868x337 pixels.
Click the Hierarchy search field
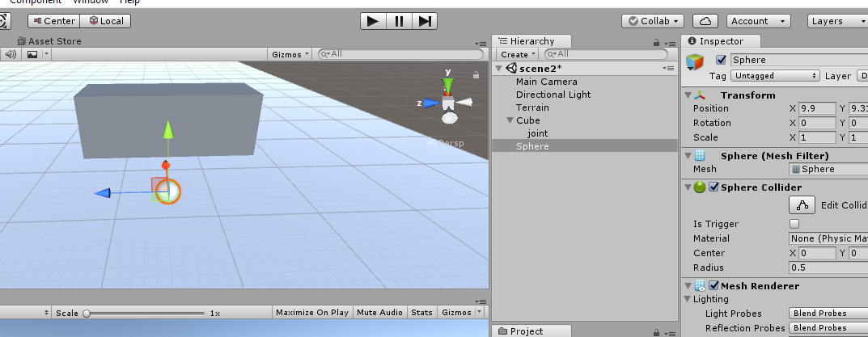point(606,53)
